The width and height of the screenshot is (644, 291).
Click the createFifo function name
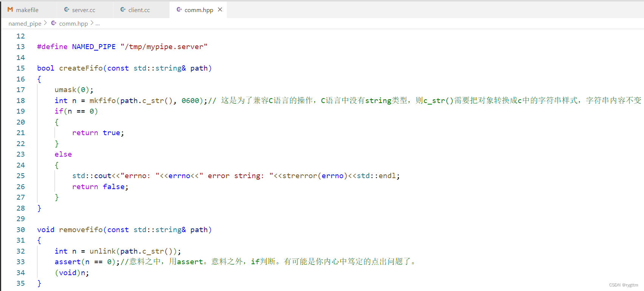pos(81,68)
